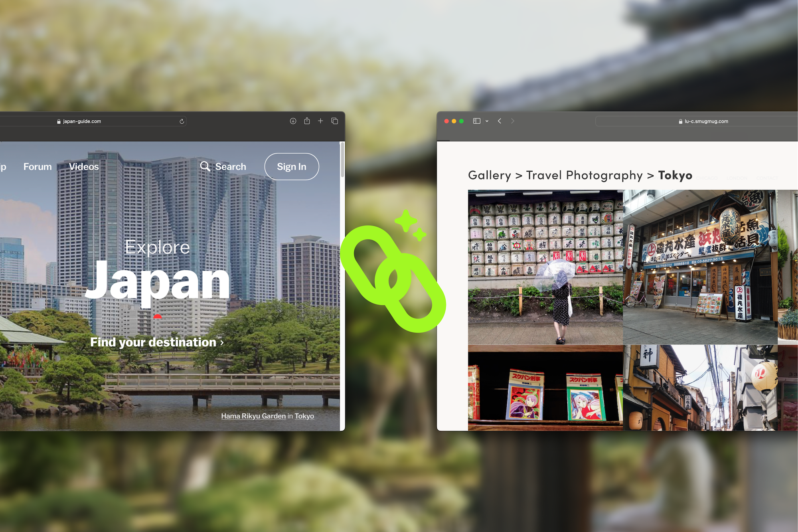This screenshot has width=798, height=532.
Task: Open the downloads icon in Safari toolbar
Action: coord(293,121)
